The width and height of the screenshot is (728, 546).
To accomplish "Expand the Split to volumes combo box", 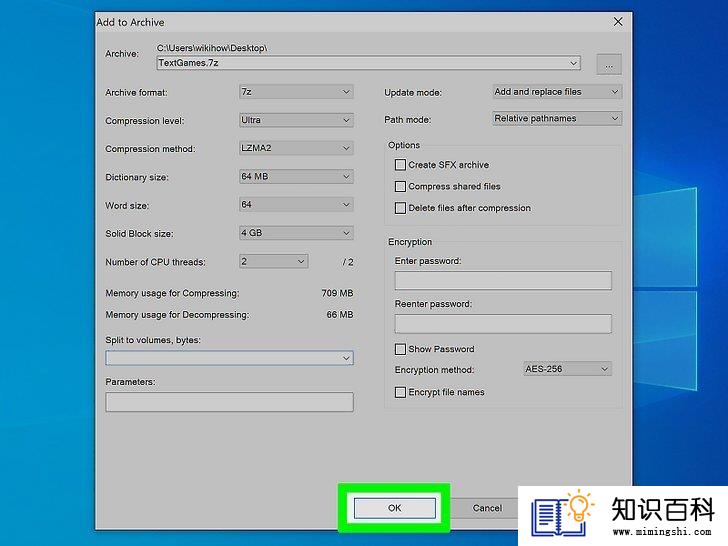I will [229, 358].
